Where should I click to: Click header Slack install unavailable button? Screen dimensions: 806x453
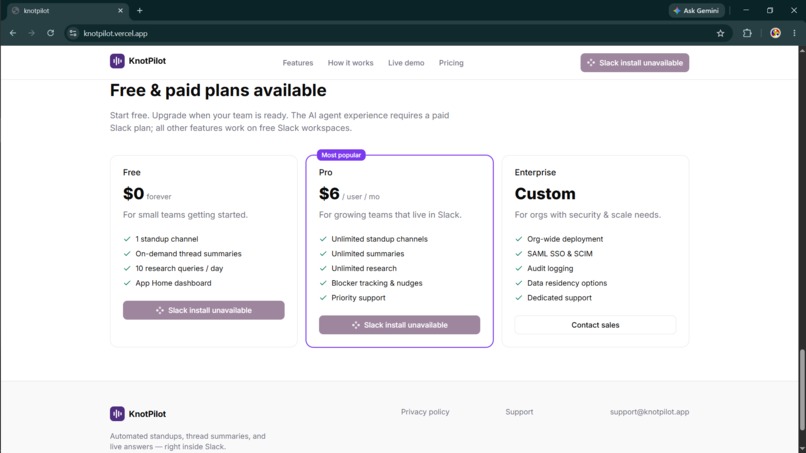[x=635, y=63]
